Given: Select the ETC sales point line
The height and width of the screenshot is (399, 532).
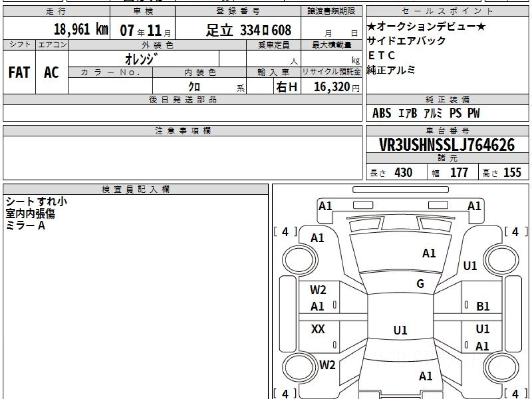Looking at the screenshot, I should (x=381, y=56).
